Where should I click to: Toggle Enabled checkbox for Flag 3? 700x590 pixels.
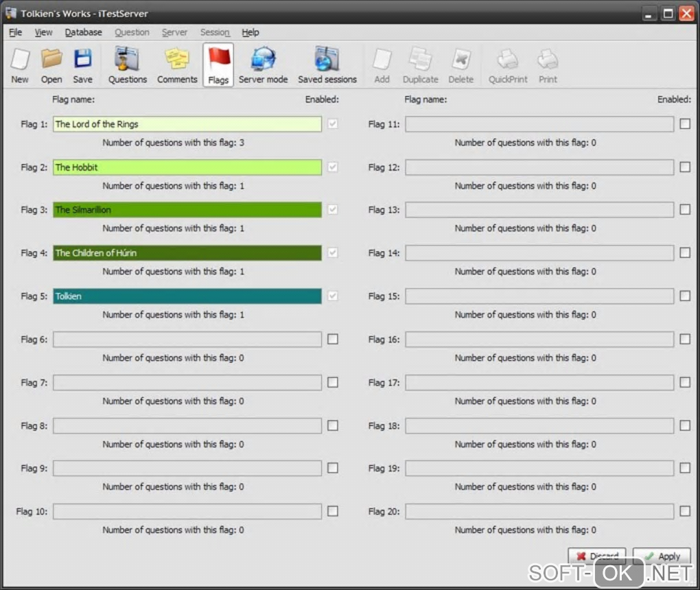(333, 209)
